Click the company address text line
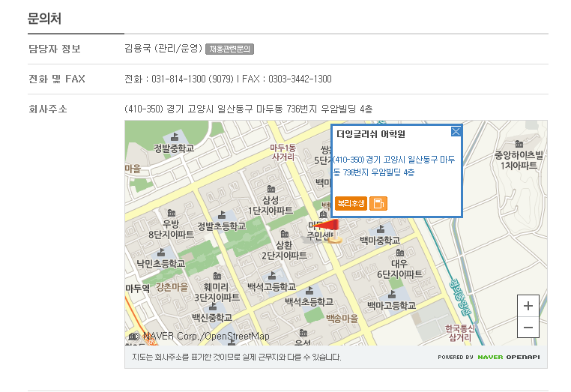 [x=248, y=109]
